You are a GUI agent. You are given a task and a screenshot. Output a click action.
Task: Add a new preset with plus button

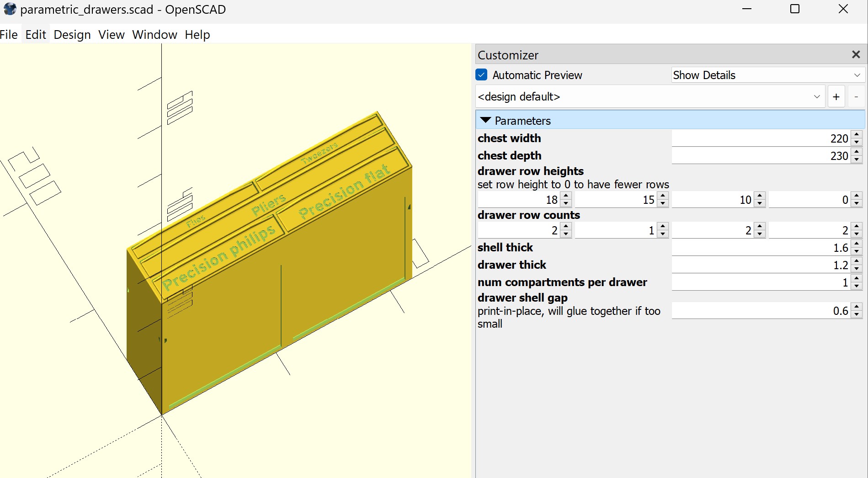(836, 97)
